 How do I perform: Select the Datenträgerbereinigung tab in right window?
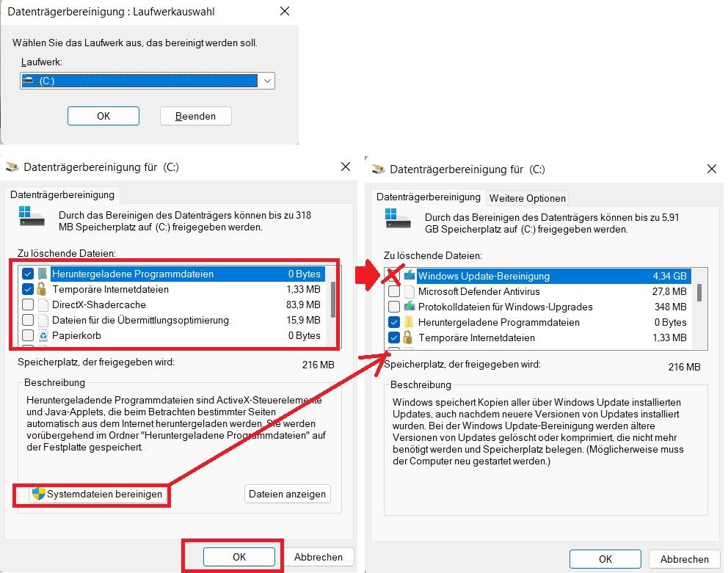428,197
